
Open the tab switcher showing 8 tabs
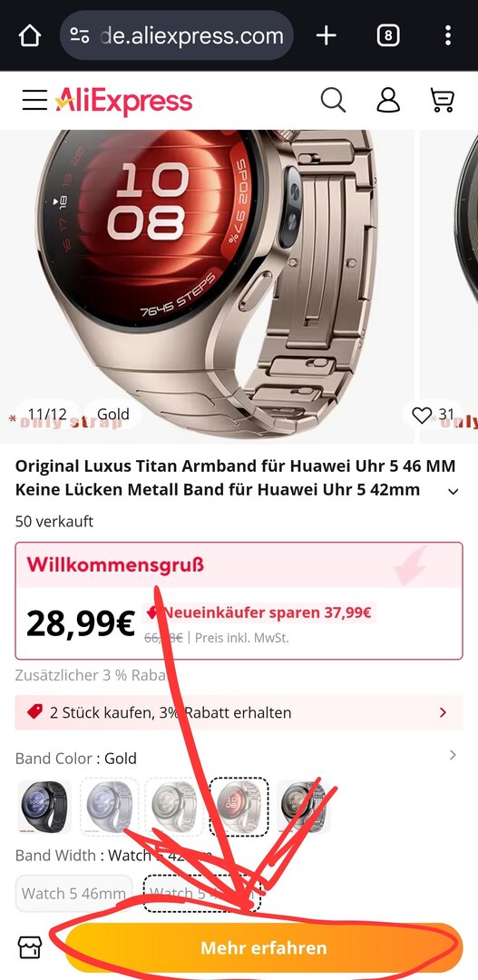pos(388,35)
